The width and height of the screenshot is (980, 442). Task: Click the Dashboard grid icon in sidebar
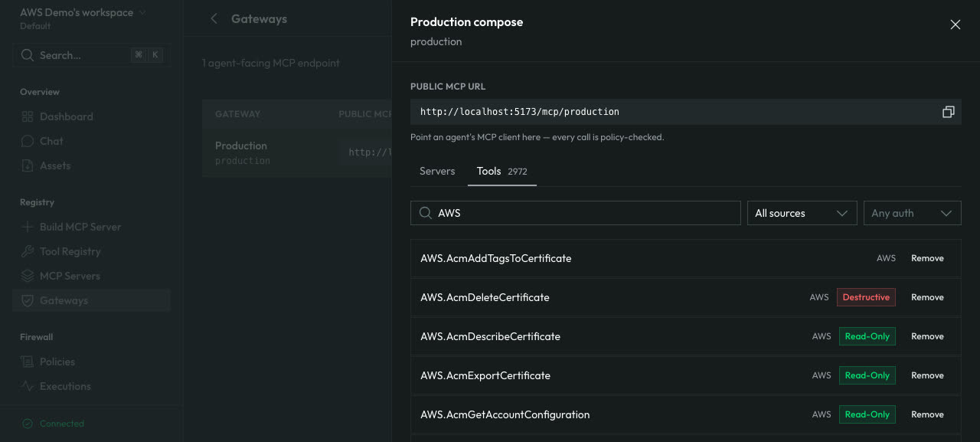(x=28, y=116)
